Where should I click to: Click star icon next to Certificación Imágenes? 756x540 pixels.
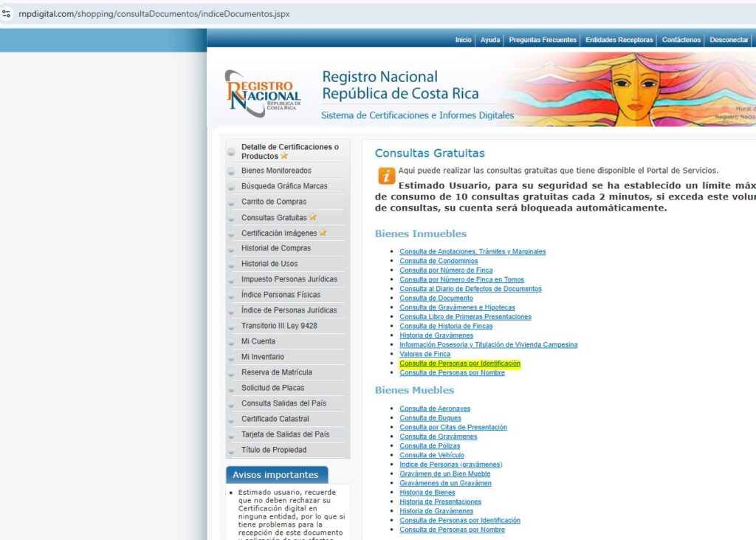323,233
